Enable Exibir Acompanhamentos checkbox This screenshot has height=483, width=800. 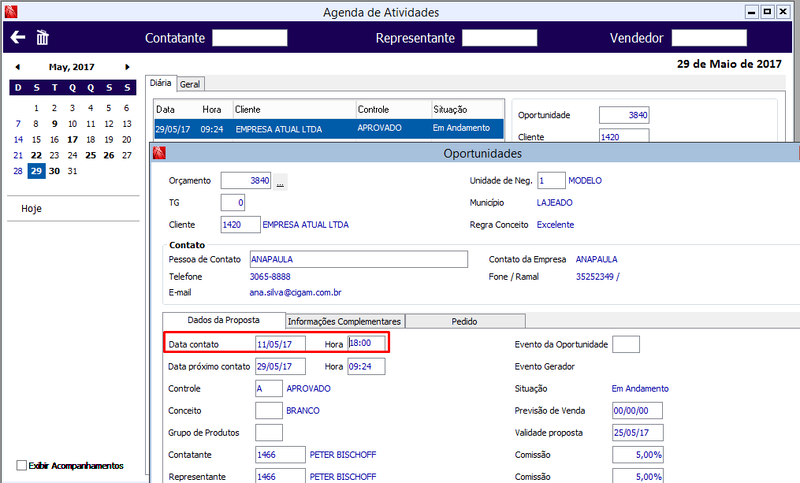pyautogui.click(x=21, y=465)
